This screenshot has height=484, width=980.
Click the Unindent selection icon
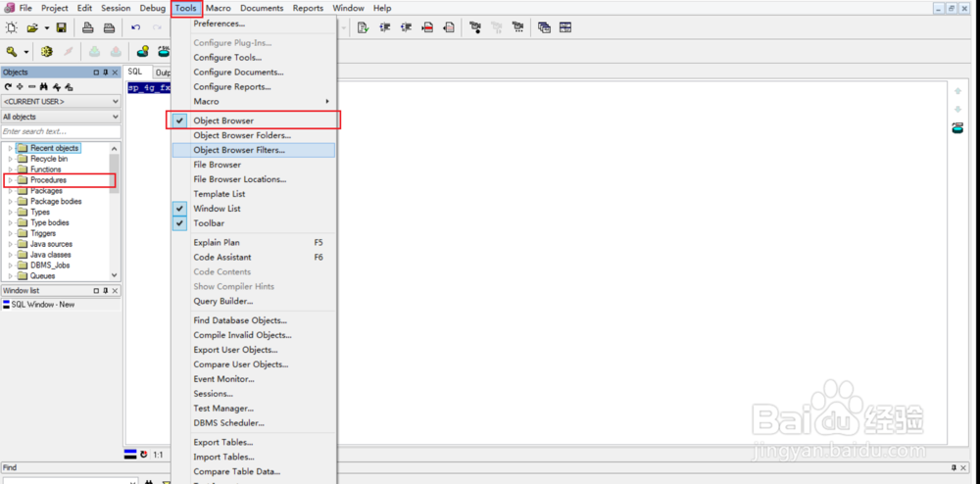407,27
